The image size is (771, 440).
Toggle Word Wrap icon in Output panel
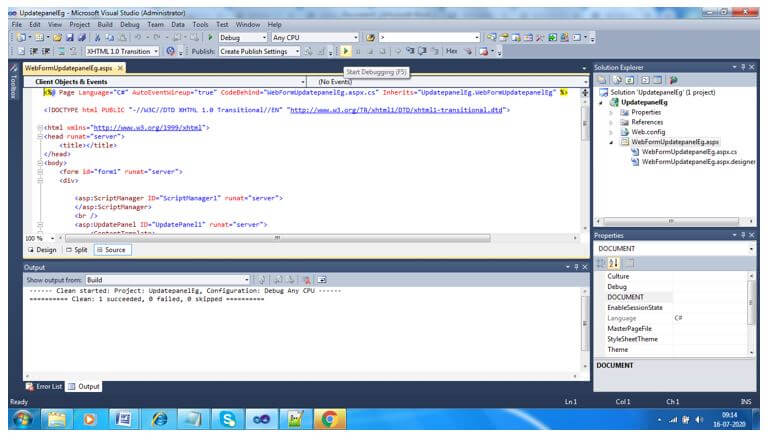pos(322,280)
